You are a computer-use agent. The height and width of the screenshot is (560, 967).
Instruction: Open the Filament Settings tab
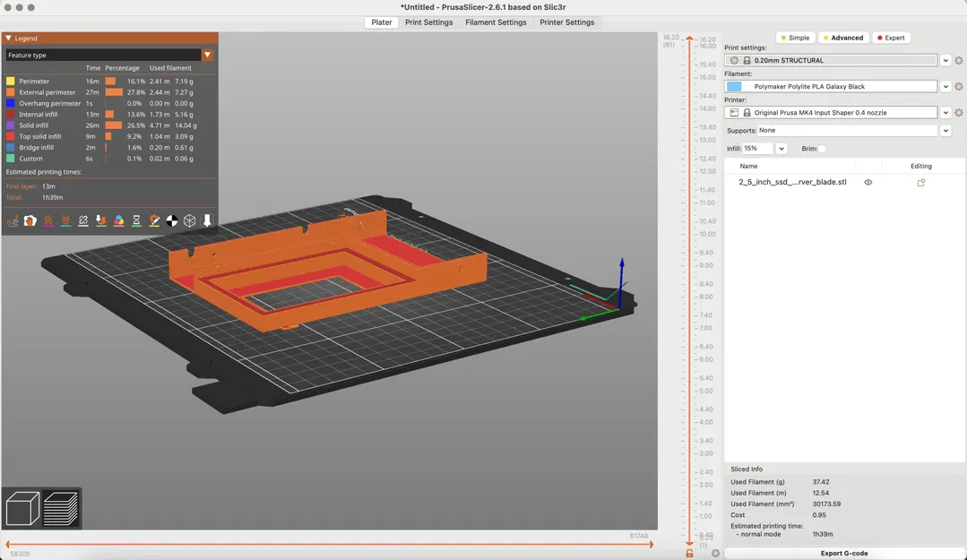click(496, 22)
